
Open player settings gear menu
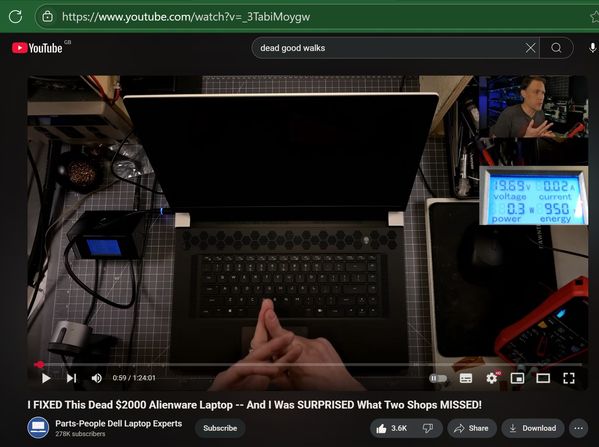492,378
